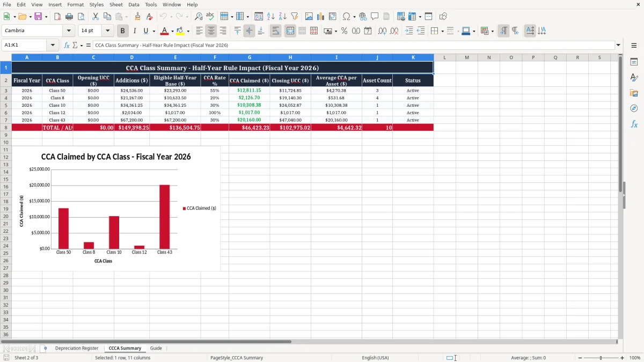Toggle Center Horizontally alignment

pos(211,31)
